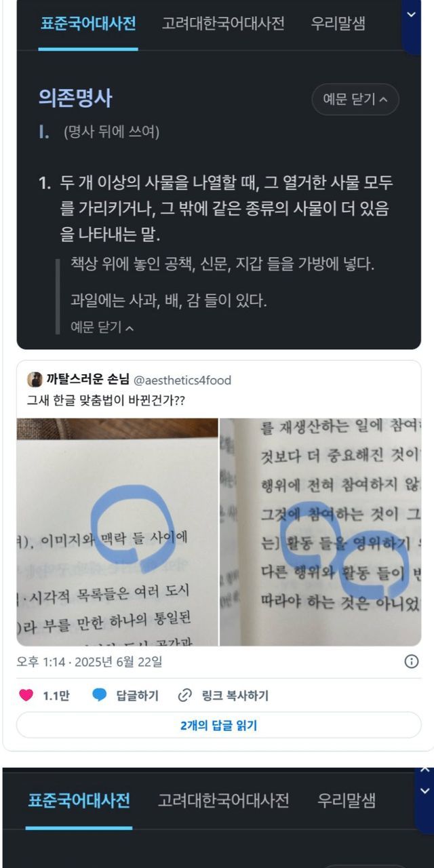
Task: Open left book photo with 맥락 들
Action: pos(117,532)
